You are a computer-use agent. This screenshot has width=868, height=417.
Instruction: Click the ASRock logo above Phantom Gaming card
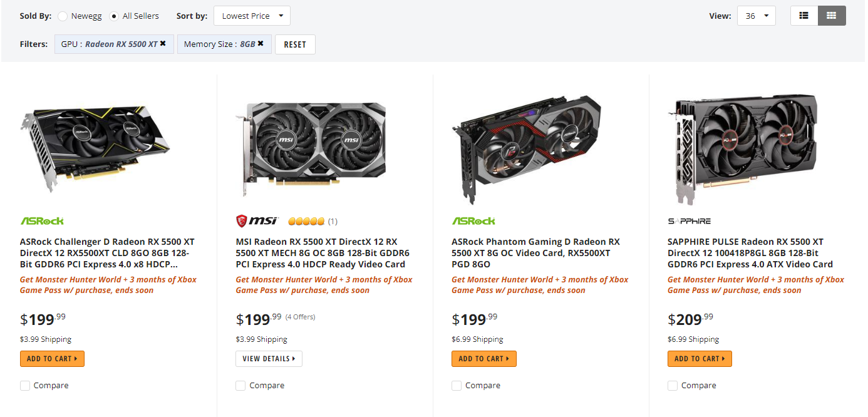[473, 221]
